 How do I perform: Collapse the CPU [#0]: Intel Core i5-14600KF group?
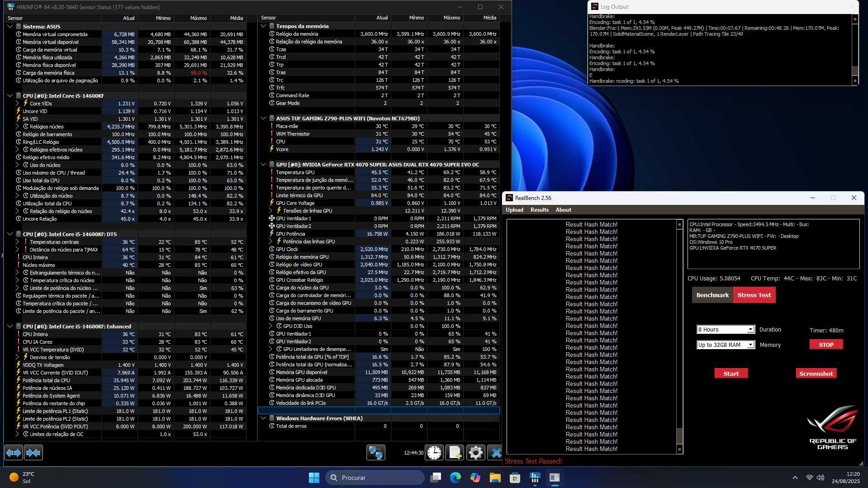tap(10, 96)
